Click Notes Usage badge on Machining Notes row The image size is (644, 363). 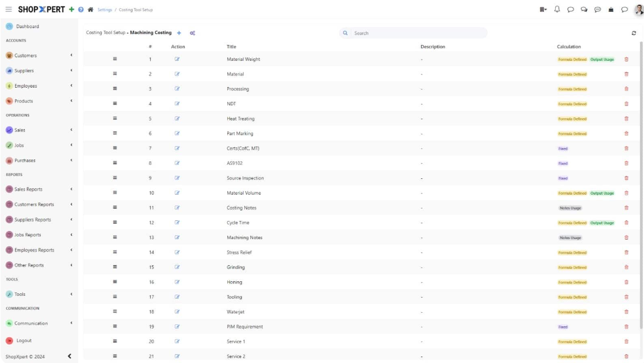coord(570,238)
